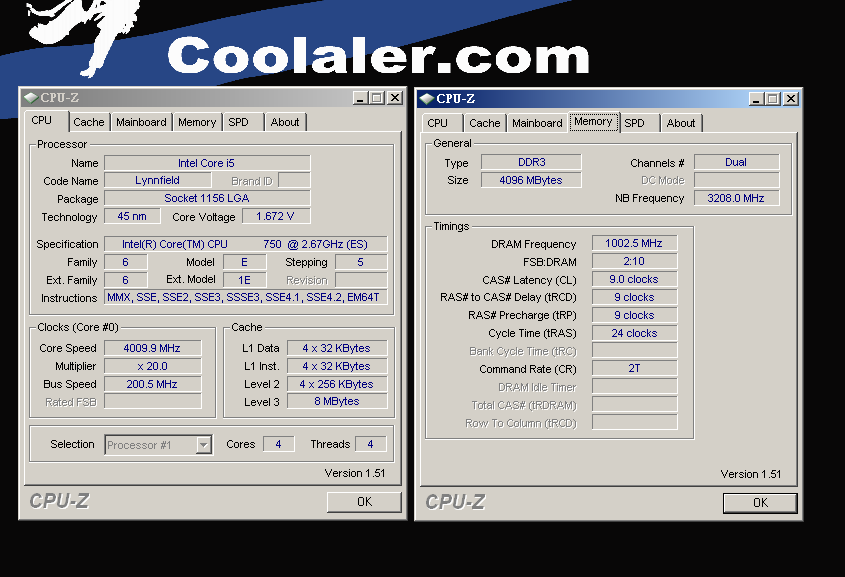Click the processor name field 'Intel Core i5'
The image size is (845, 577).
point(207,163)
